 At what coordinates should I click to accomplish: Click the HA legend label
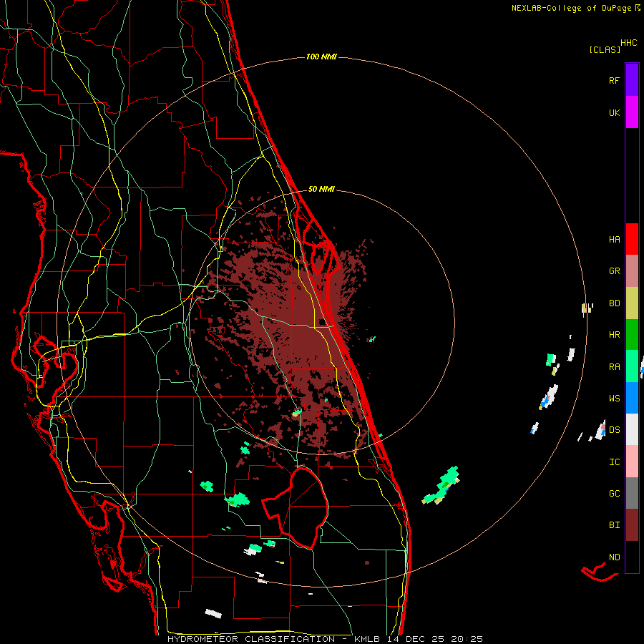click(x=614, y=240)
